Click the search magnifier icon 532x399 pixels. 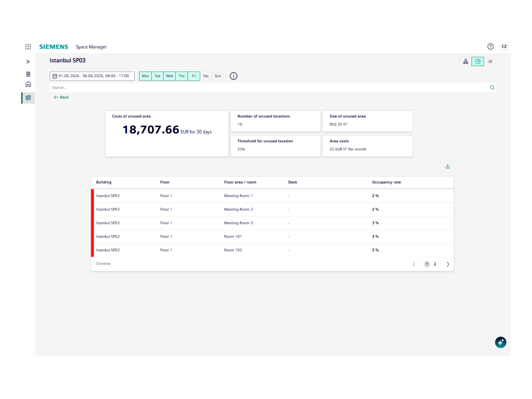[x=492, y=87]
